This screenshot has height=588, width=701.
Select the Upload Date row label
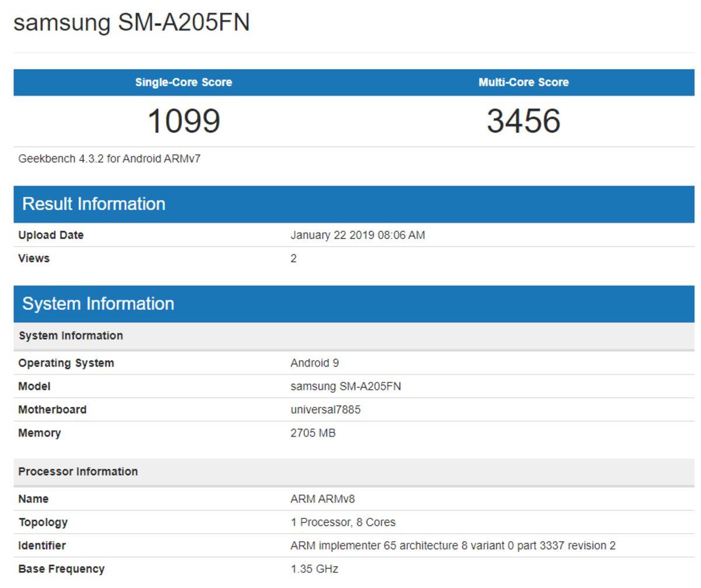(x=53, y=235)
